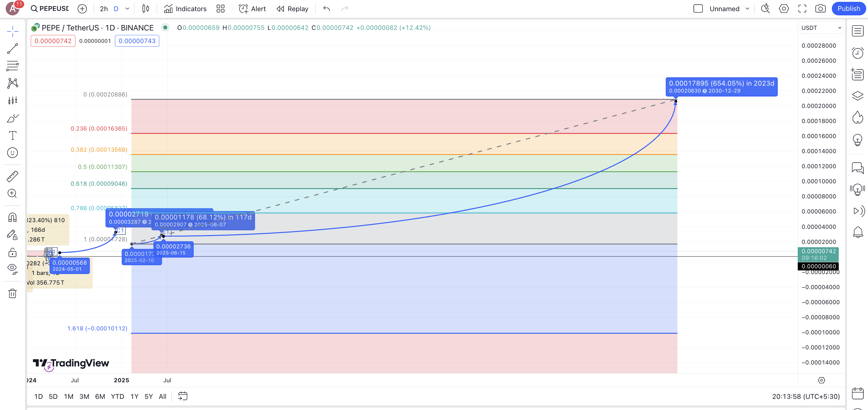868x410 pixels.
Task: Open the chart type candlestick selector
Action: (146, 9)
